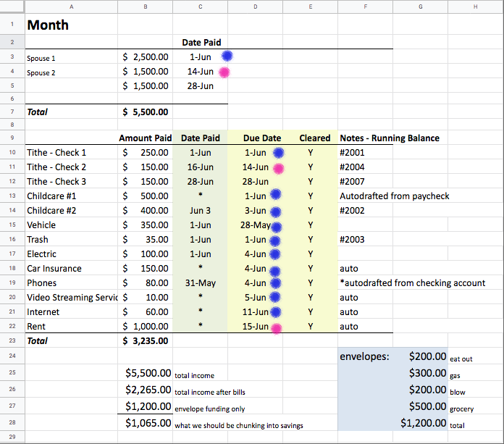Viewport: 504px width, 444px height.
Task: Select pink dot in Tithe - Check 2 row
Action: pyautogui.click(x=277, y=168)
